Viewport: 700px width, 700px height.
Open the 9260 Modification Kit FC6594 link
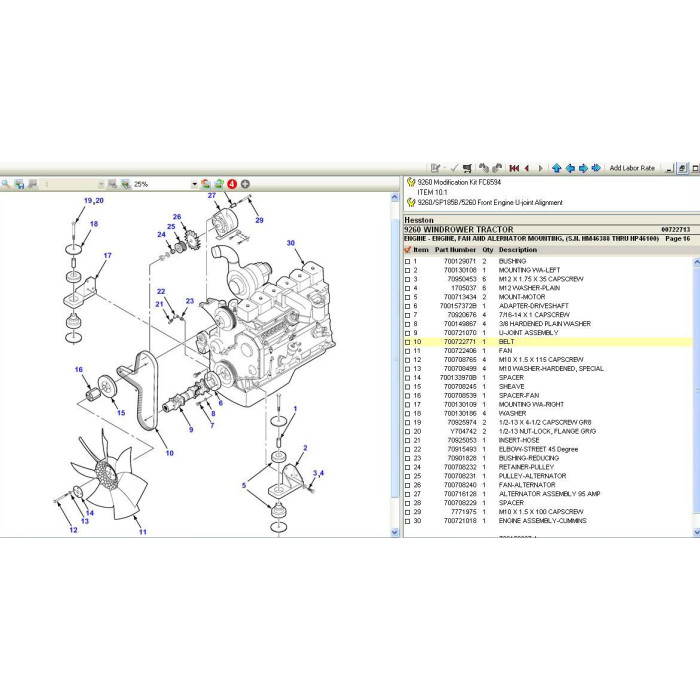459,182
